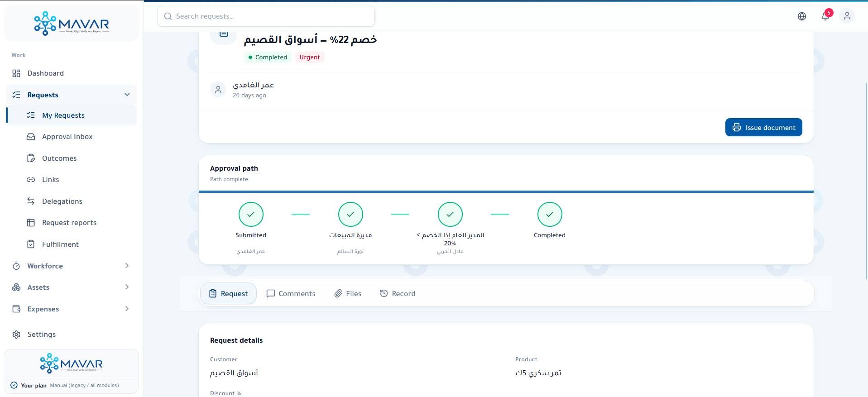
Task: Click the Request details heading
Action: pyautogui.click(x=236, y=340)
